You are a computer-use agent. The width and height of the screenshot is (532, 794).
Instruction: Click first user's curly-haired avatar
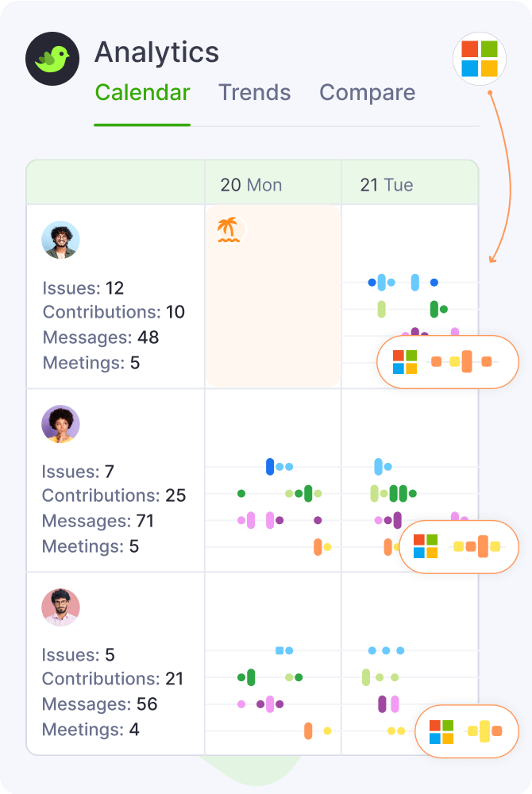tap(61, 240)
